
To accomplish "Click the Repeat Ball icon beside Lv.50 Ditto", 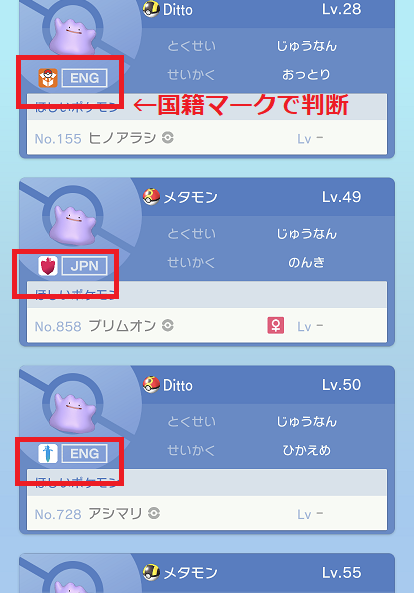I will coord(151,385).
